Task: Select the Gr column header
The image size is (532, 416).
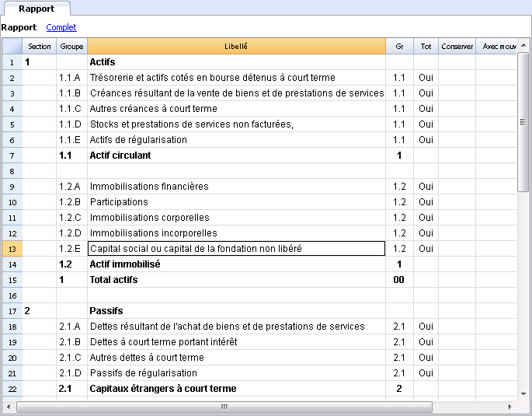Action: 399,46
